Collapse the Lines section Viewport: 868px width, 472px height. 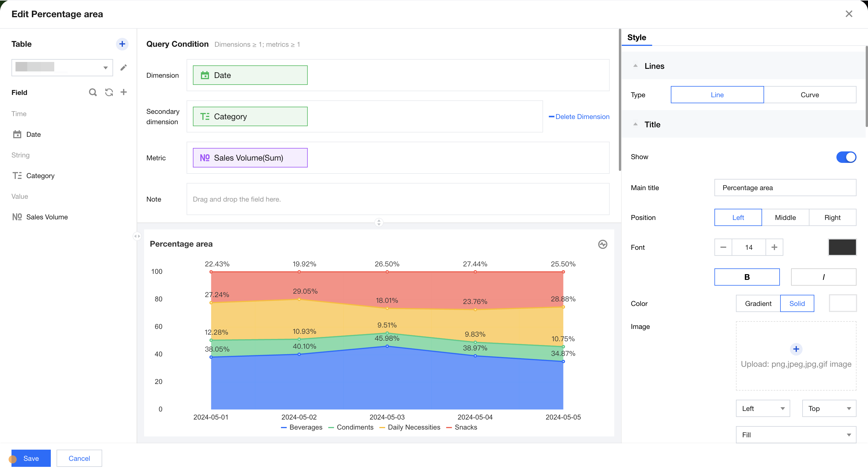point(635,66)
